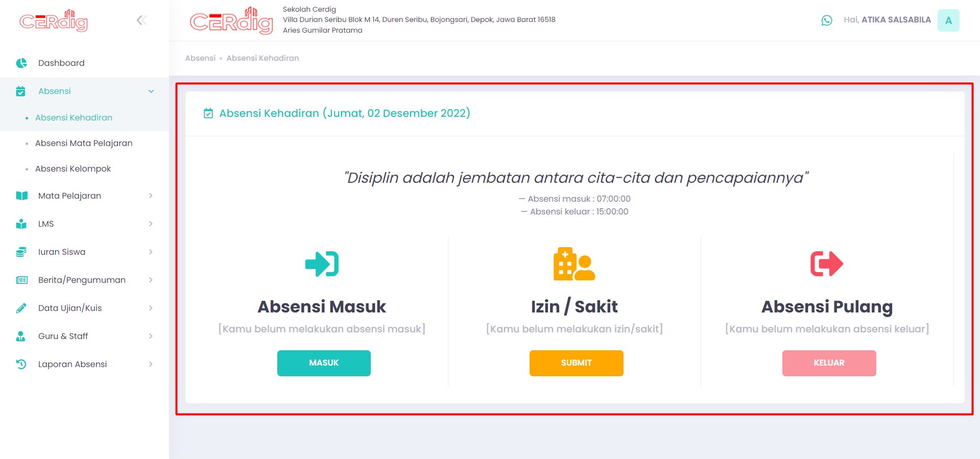Click the Laporan Absensi history icon
The width and height of the screenshot is (980, 459).
point(21,364)
